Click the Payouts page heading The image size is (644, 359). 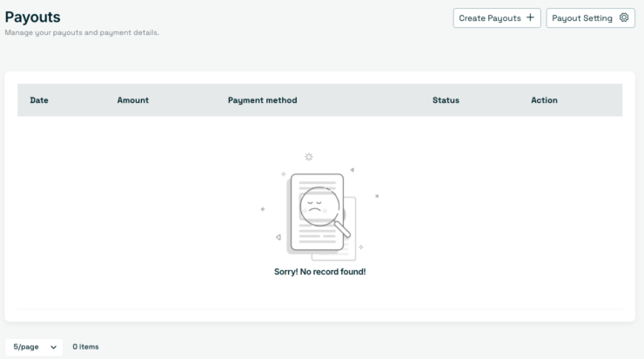32,17
